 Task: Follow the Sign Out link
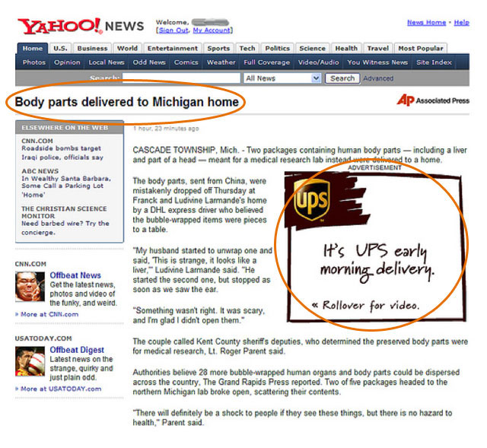pos(173,30)
